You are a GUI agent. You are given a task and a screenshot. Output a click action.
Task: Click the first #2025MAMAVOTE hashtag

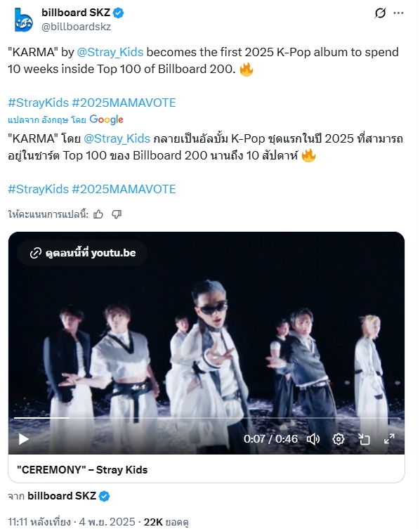[x=124, y=103]
